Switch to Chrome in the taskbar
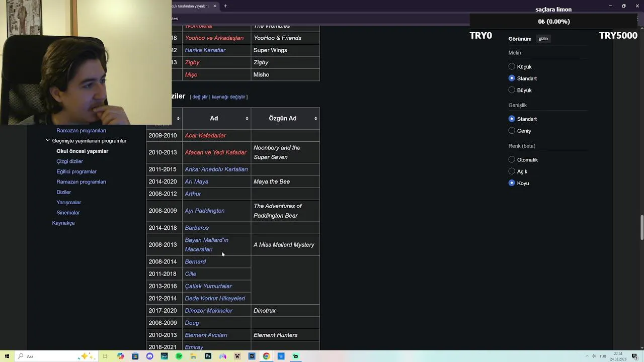644x362 pixels. coord(266,356)
